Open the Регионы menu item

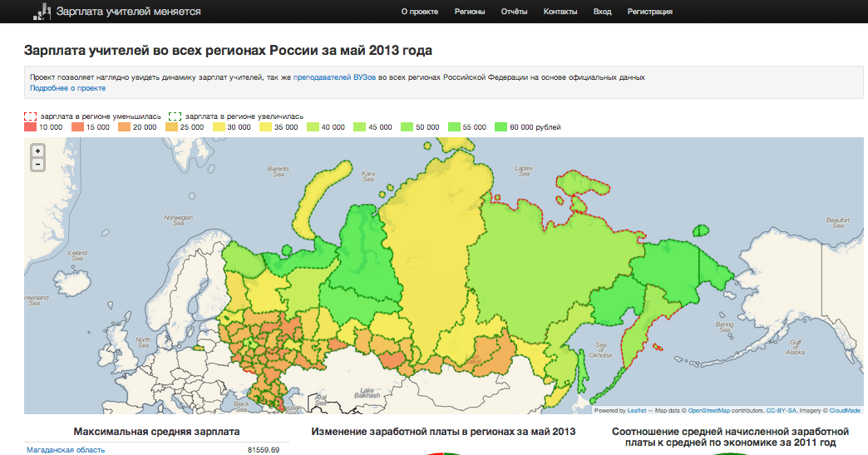(470, 12)
